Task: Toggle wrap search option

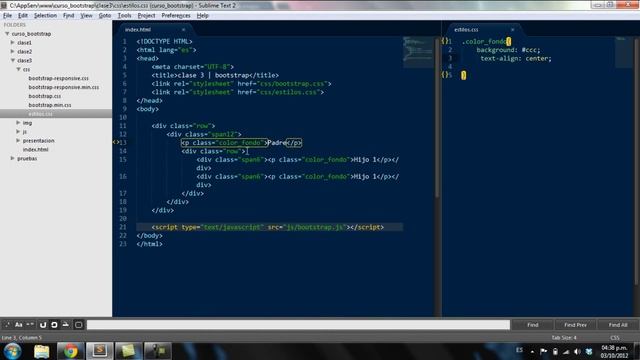Action: [x=54, y=325]
